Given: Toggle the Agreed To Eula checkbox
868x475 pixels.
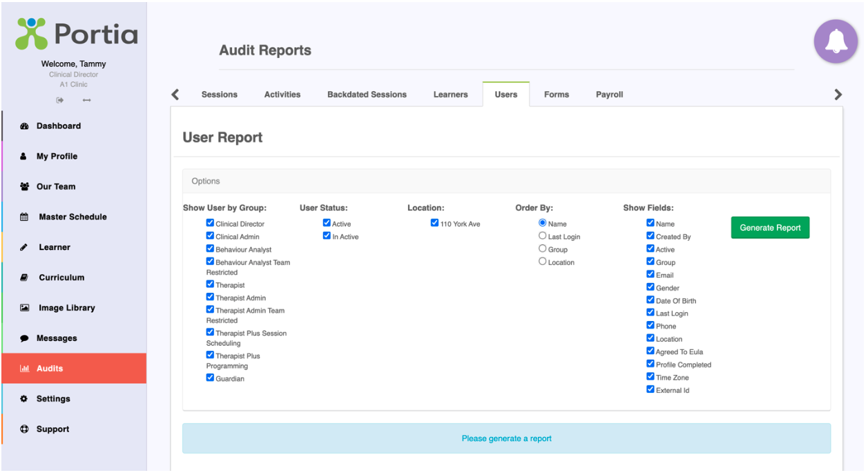Looking at the screenshot, I should [650, 351].
